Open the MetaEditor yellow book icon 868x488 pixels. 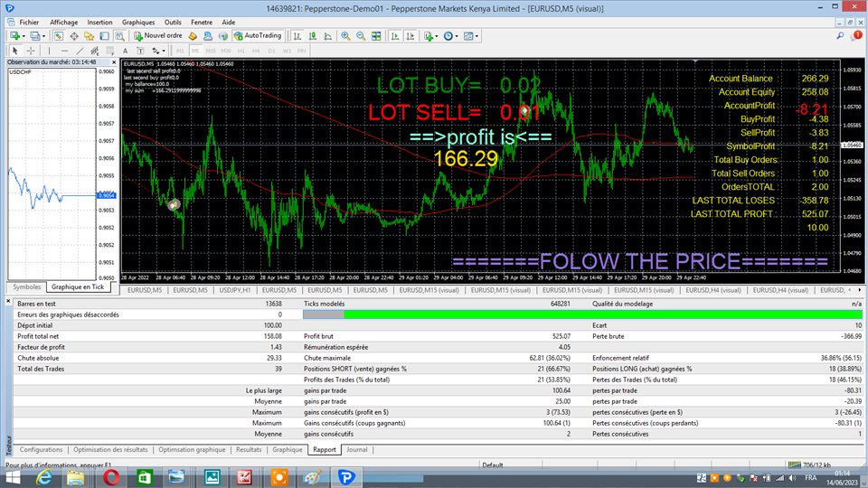pyautogui.click(x=193, y=36)
